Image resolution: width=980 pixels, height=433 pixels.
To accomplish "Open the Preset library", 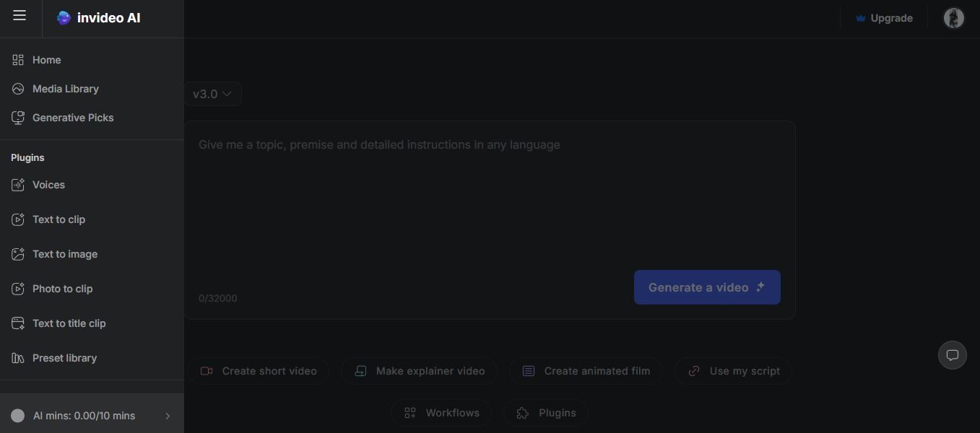I will [64, 358].
